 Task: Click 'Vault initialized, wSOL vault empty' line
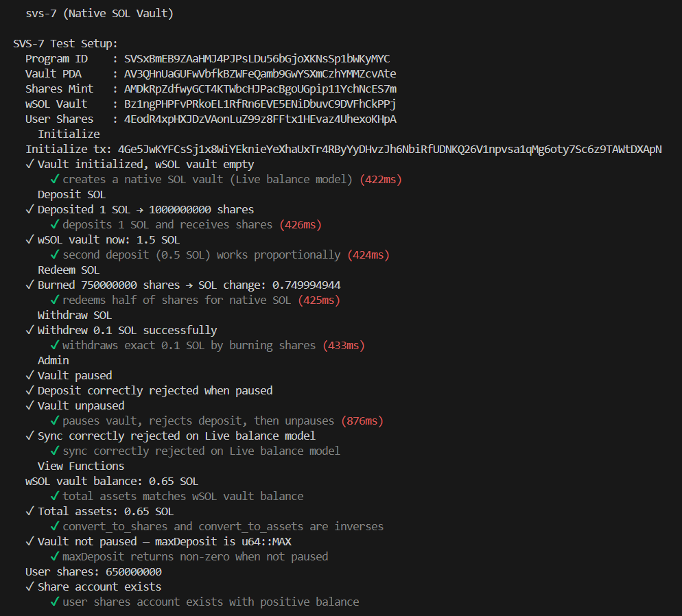click(145, 165)
